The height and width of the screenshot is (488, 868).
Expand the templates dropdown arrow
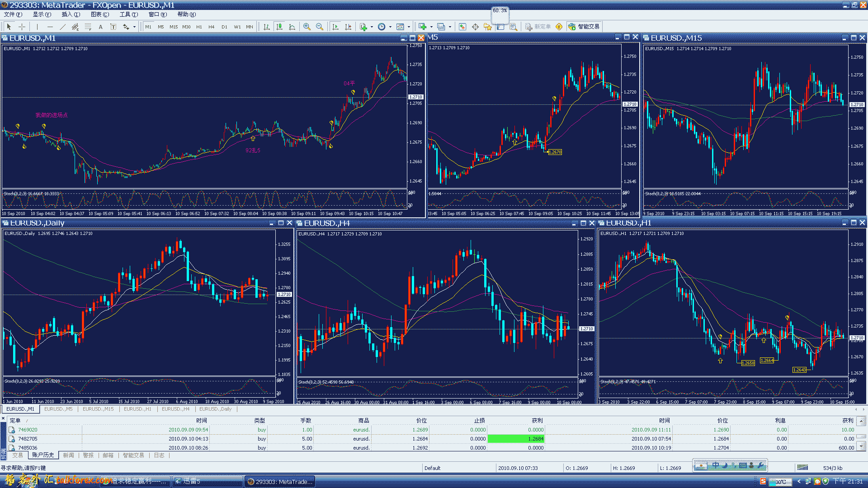pos(409,27)
